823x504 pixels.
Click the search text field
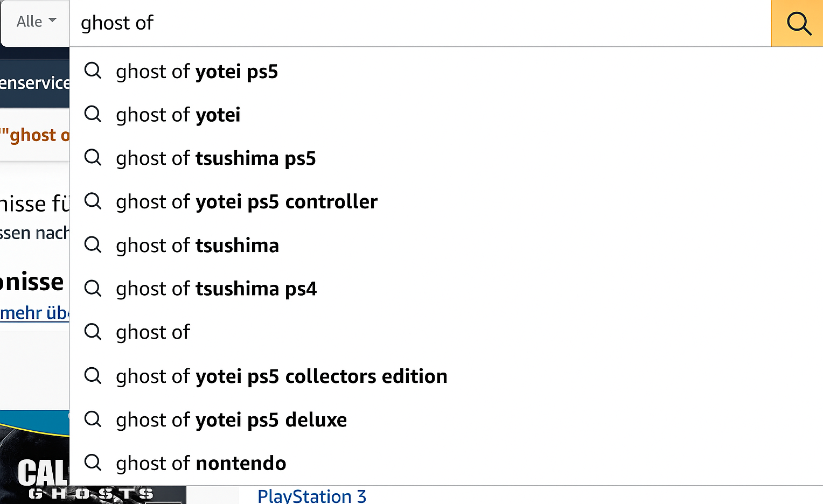coord(420,23)
